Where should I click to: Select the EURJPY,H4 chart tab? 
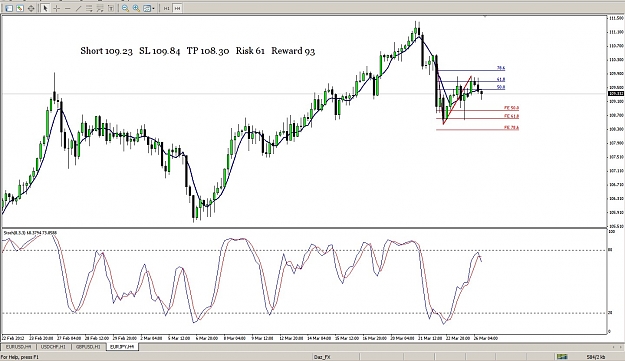click(x=122, y=347)
